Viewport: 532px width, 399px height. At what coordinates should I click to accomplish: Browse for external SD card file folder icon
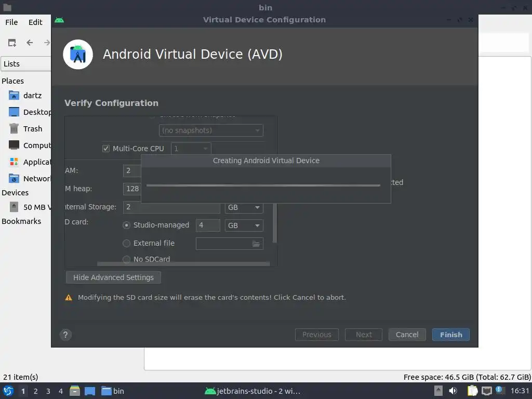[256, 244]
